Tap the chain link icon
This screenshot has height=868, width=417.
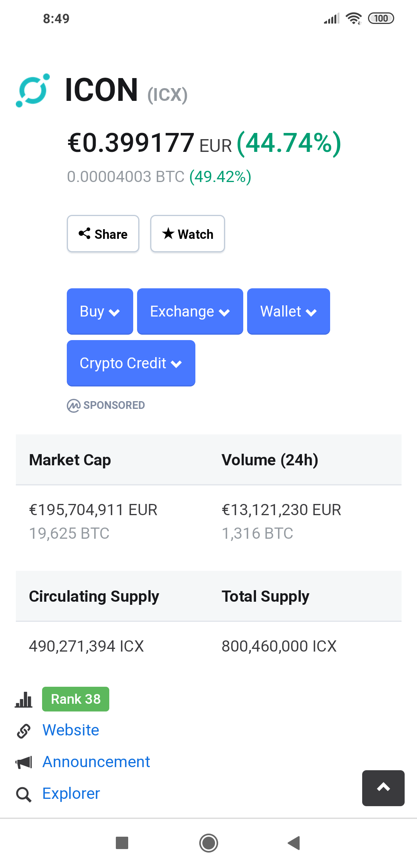[24, 731]
